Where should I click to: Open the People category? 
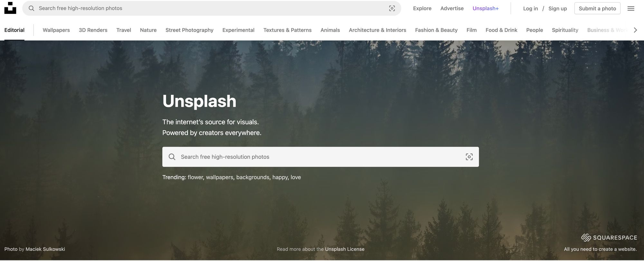tap(535, 30)
